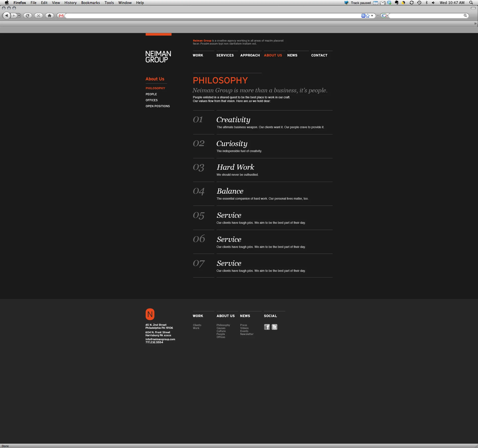Open Google search engine dropdown
The height and width of the screenshot is (448, 478).
pos(385,16)
